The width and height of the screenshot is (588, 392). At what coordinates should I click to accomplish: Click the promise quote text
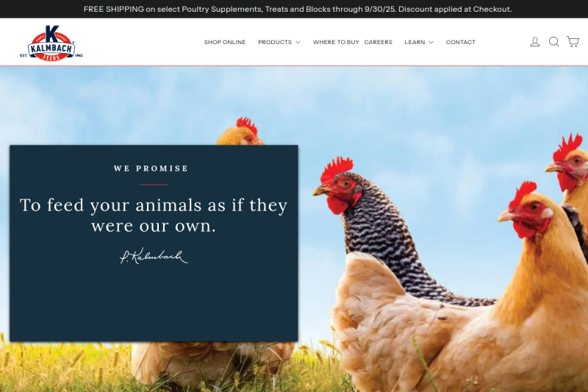pyautogui.click(x=154, y=215)
